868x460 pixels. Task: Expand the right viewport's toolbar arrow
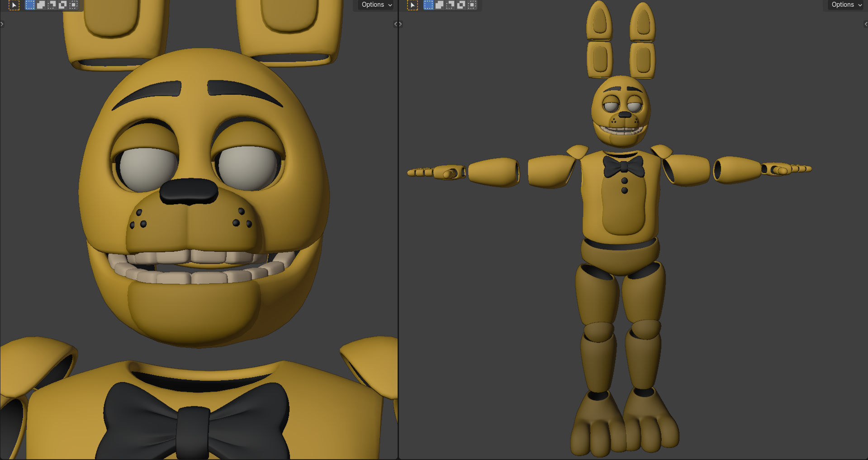click(x=400, y=24)
